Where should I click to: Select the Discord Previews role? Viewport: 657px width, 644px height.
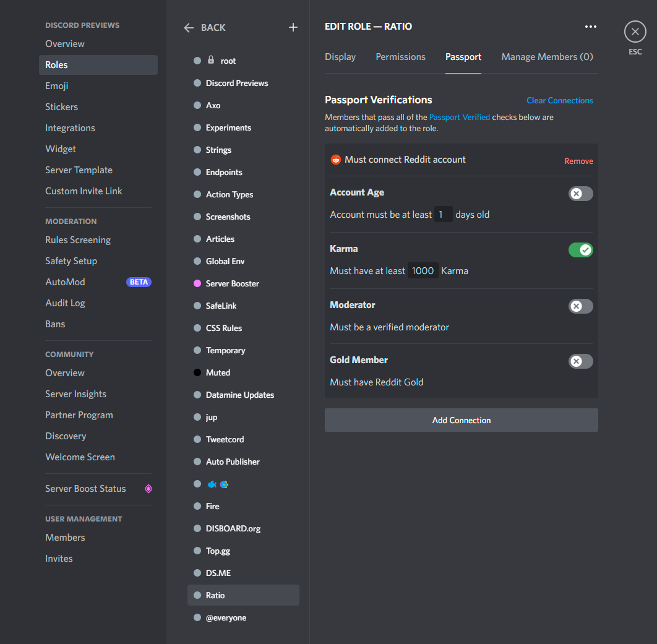(x=243, y=83)
